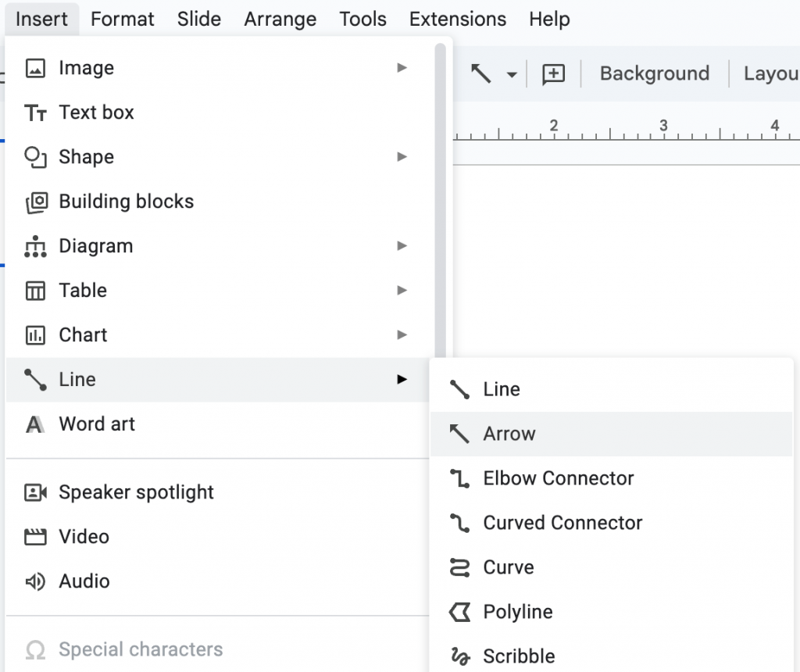Click the Speaker spotlight icon

[36, 492]
